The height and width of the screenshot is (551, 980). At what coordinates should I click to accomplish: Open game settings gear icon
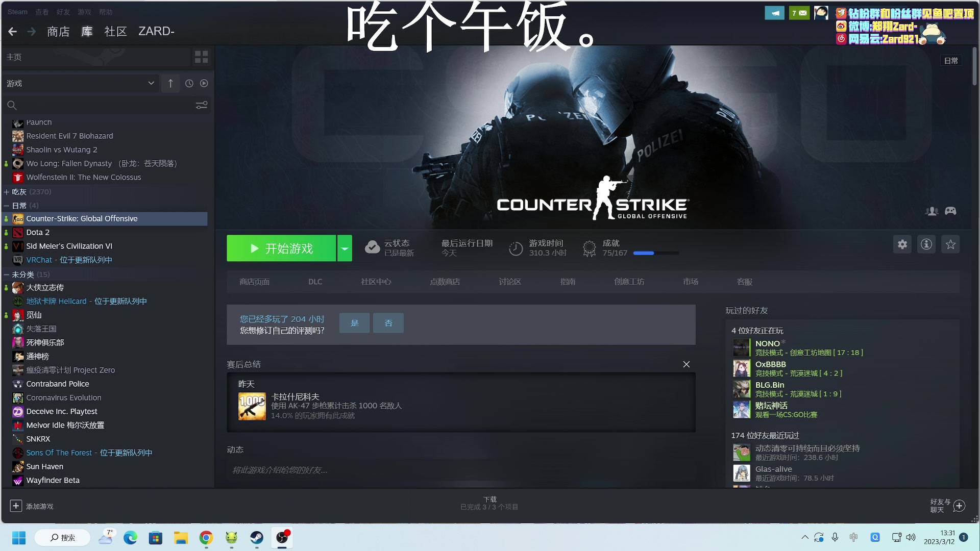pos(902,244)
